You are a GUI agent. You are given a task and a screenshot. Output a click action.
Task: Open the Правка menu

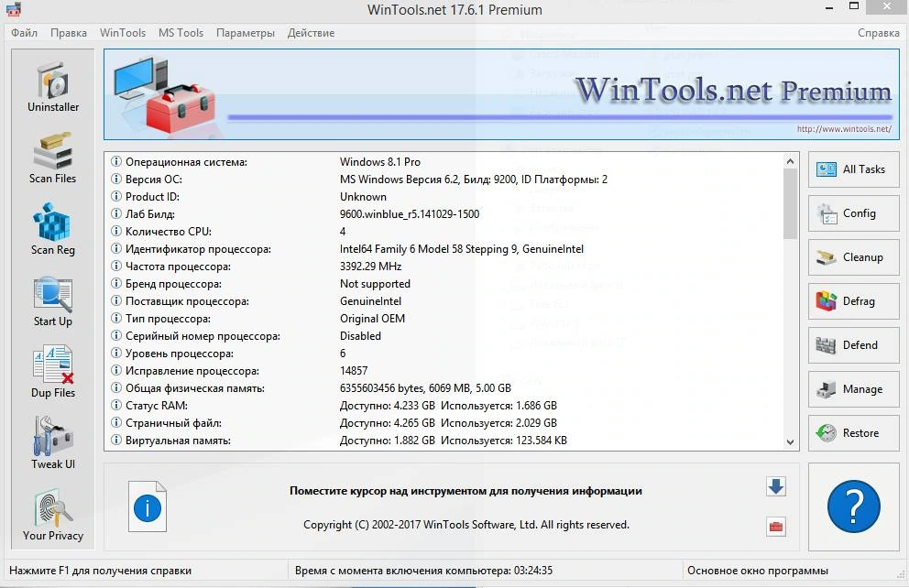pyautogui.click(x=69, y=33)
